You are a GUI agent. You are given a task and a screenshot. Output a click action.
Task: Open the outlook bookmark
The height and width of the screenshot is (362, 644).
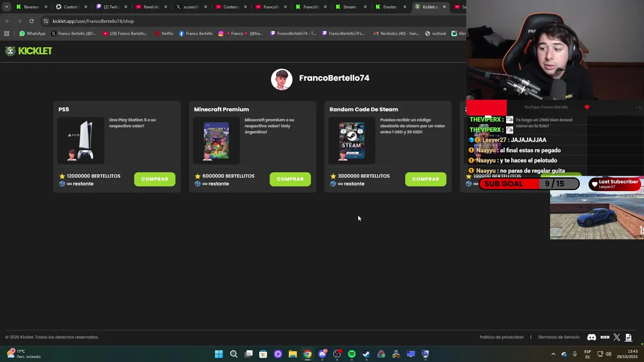click(436, 34)
